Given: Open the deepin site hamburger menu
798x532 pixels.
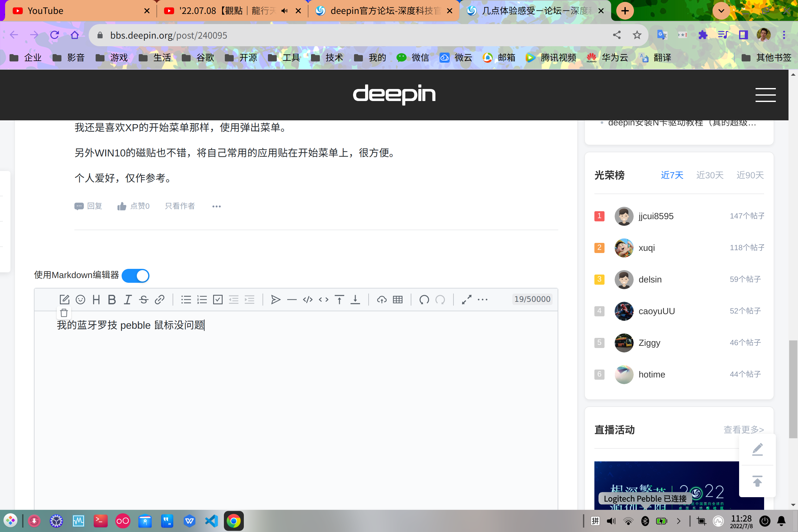Looking at the screenshot, I should tap(765, 95).
